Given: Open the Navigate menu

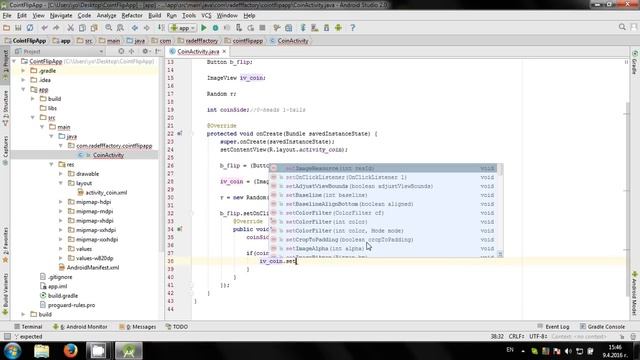Looking at the screenshot, I should tap(61, 16).
